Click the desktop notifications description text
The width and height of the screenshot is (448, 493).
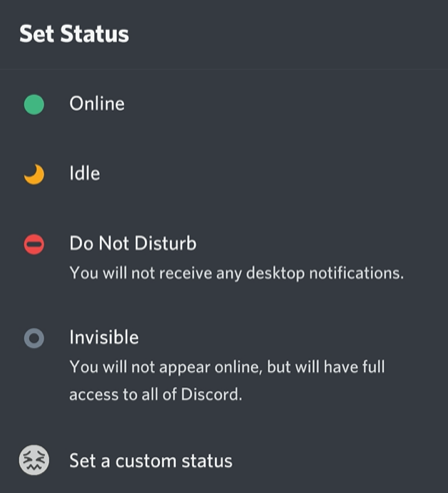[x=237, y=274]
